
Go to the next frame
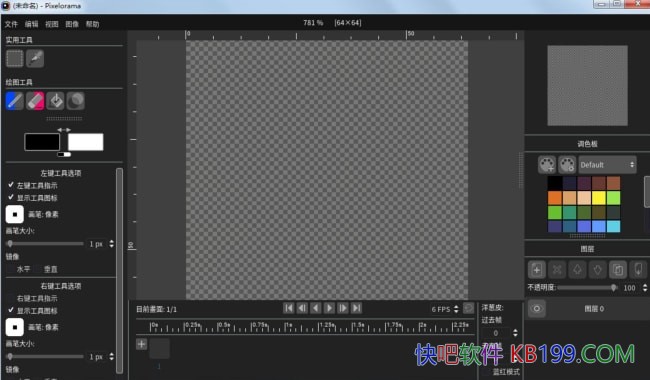pos(343,308)
